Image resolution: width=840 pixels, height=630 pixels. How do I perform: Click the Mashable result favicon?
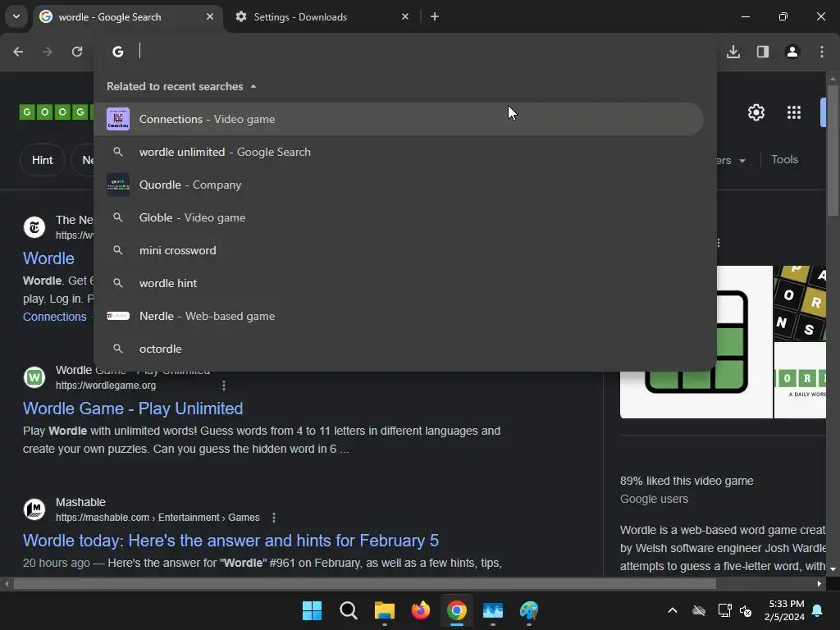[x=34, y=509]
